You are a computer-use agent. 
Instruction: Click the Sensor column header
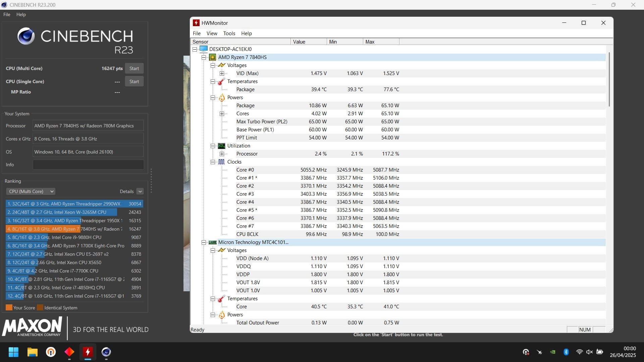pos(240,42)
